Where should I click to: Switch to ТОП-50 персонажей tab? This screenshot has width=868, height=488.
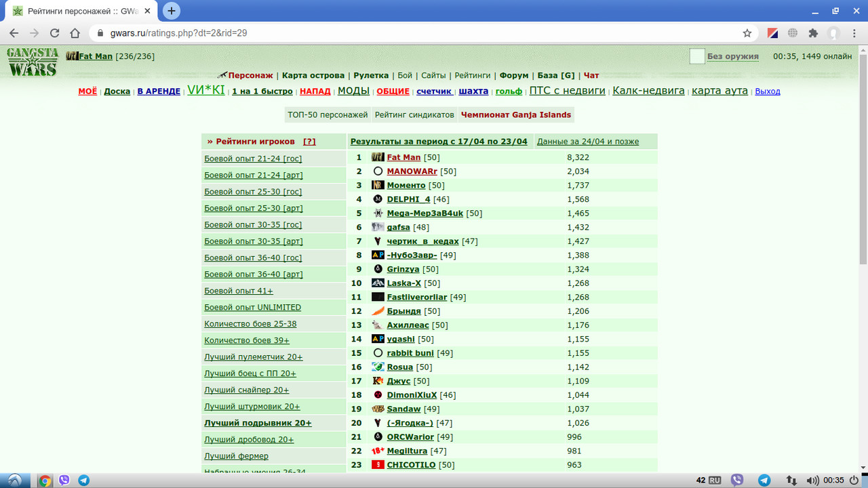point(328,115)
